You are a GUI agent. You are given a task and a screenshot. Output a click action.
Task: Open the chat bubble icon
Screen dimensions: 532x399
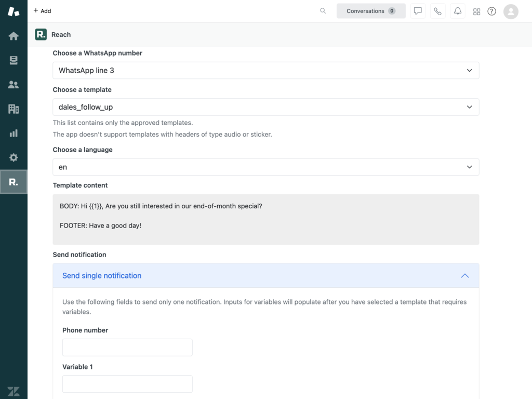coord(418,11)
